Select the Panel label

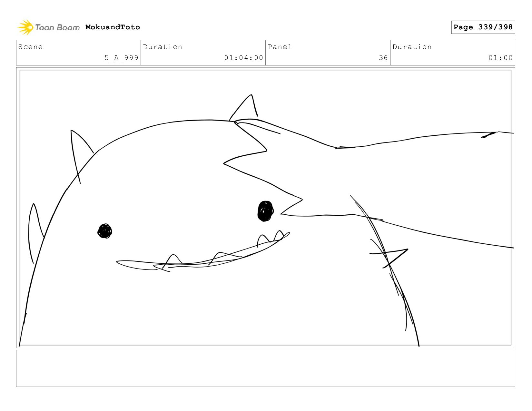280,47
